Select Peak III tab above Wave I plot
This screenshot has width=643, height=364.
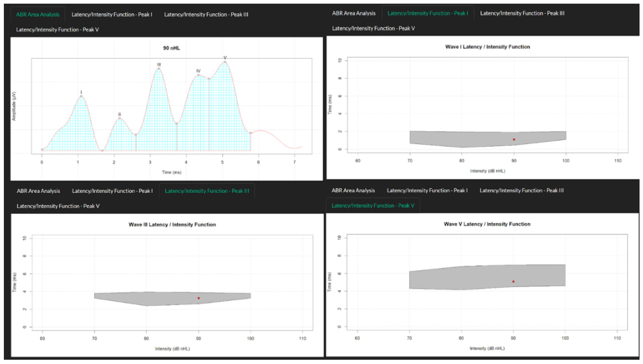522,13
